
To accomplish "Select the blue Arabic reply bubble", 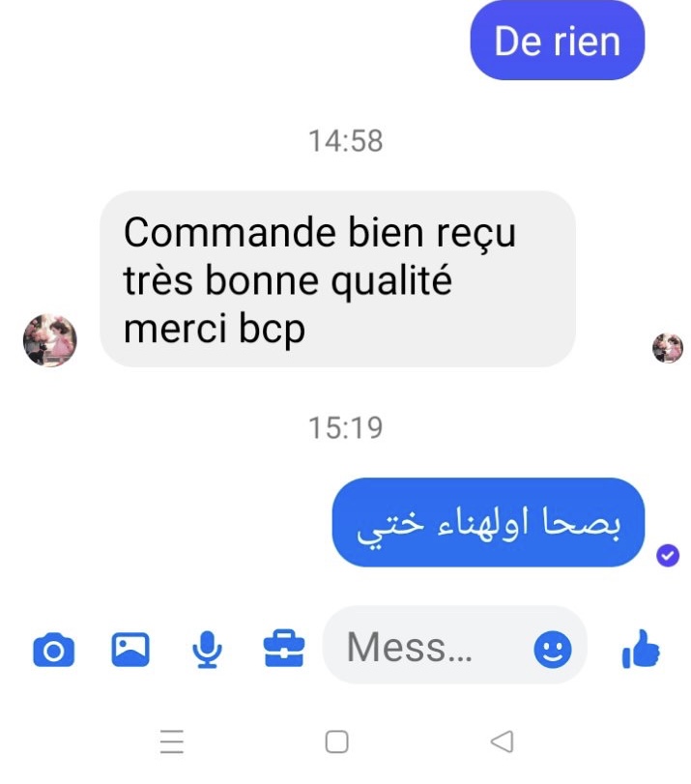I will coord(488,522).
